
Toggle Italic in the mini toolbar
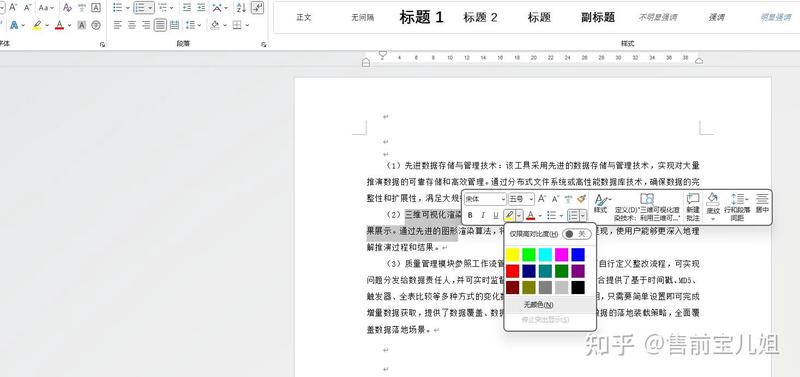[x=483, y=215]
